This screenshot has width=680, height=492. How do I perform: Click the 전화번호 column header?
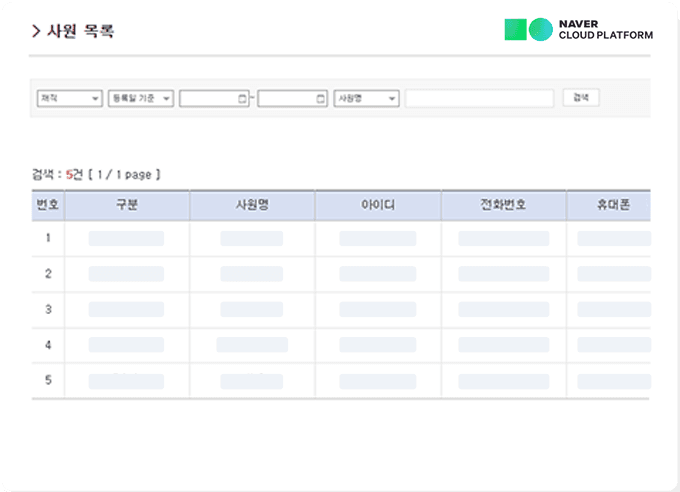click(x=503, y=205)
